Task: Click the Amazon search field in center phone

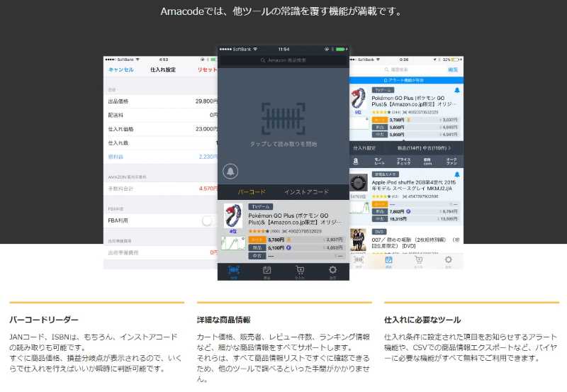Action: (x=283, y=60)
